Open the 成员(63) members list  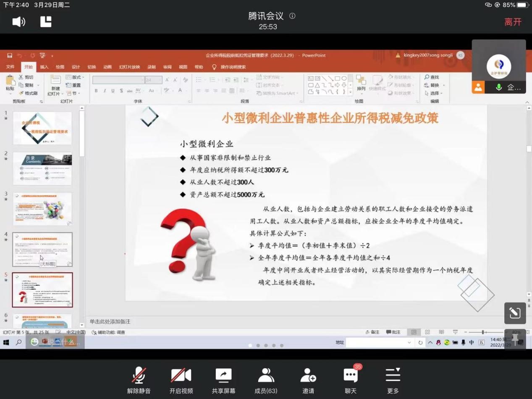click(266, 380)
